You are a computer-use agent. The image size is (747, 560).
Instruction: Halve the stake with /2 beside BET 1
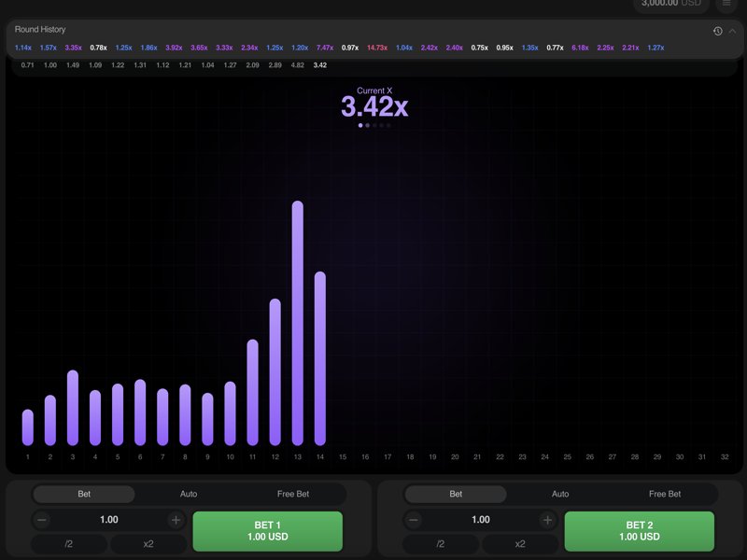click(68, 544)
